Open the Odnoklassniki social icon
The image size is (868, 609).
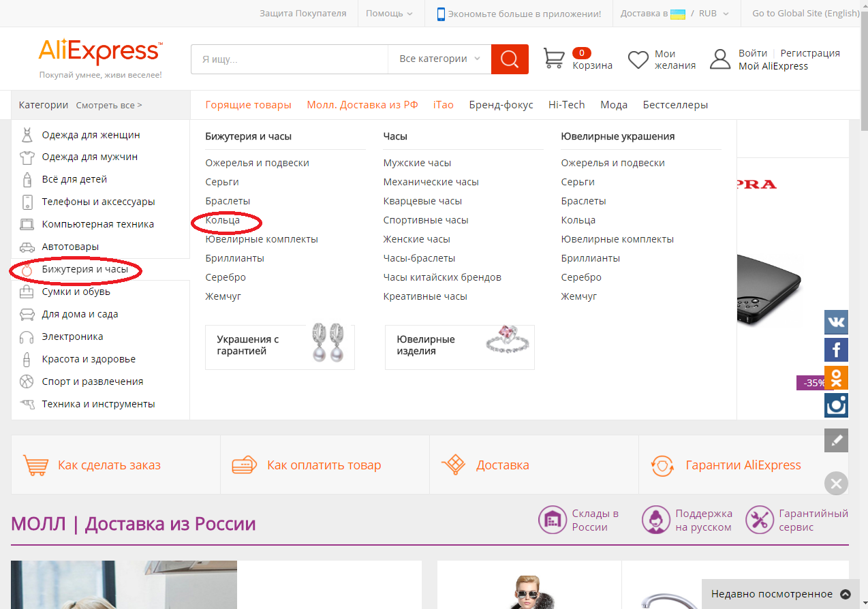[836, 378]
